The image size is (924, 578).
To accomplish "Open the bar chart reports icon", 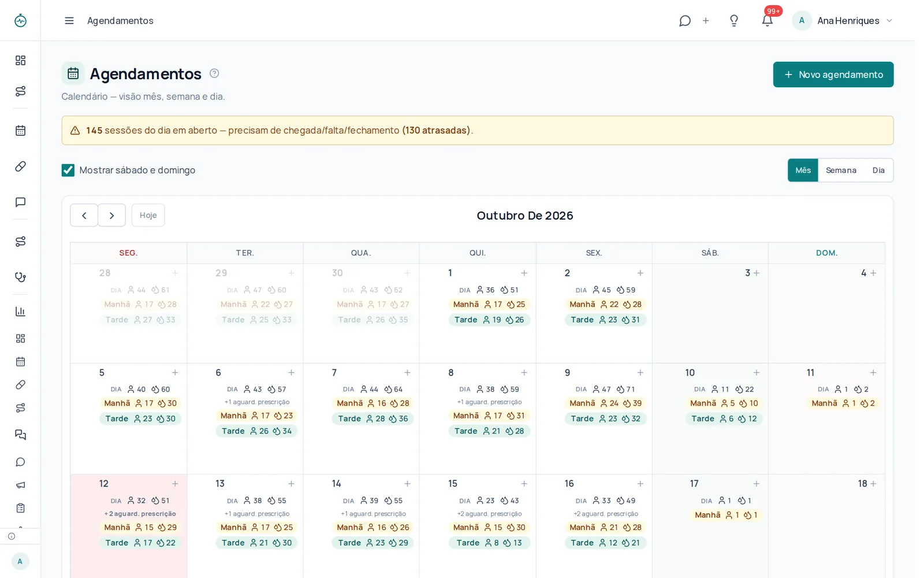I will coord(20,312).
